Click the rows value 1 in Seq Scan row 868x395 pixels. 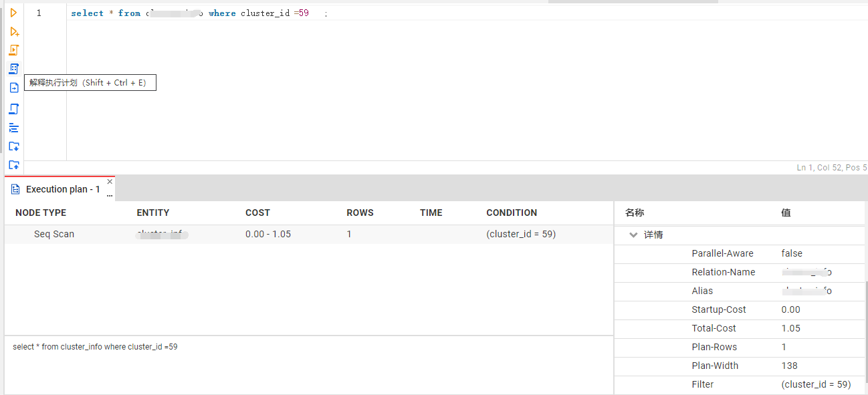(349, 234)
